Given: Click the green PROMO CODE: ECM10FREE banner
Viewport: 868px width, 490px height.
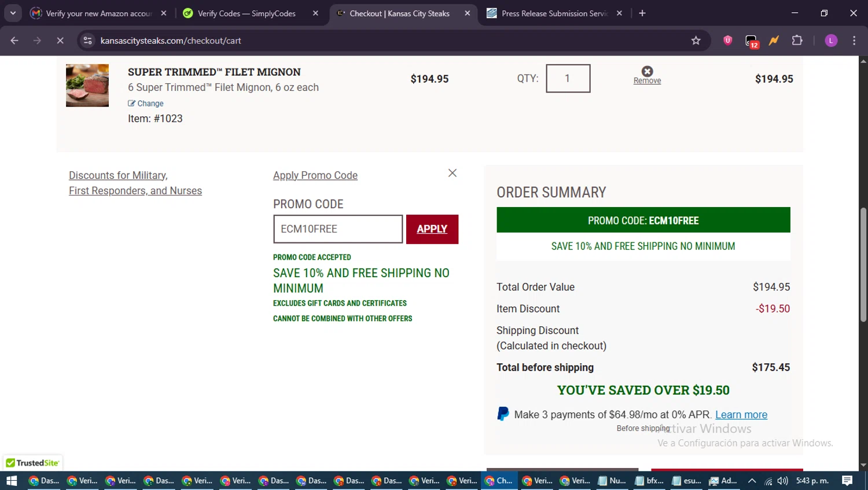Looking at the screenshot, I should coord(643,220).
